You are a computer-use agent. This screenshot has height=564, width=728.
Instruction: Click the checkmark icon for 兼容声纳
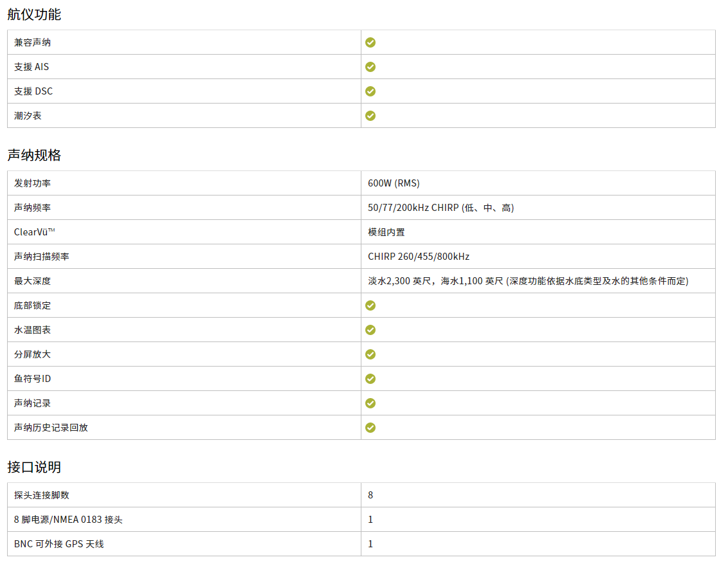point(370,42)
